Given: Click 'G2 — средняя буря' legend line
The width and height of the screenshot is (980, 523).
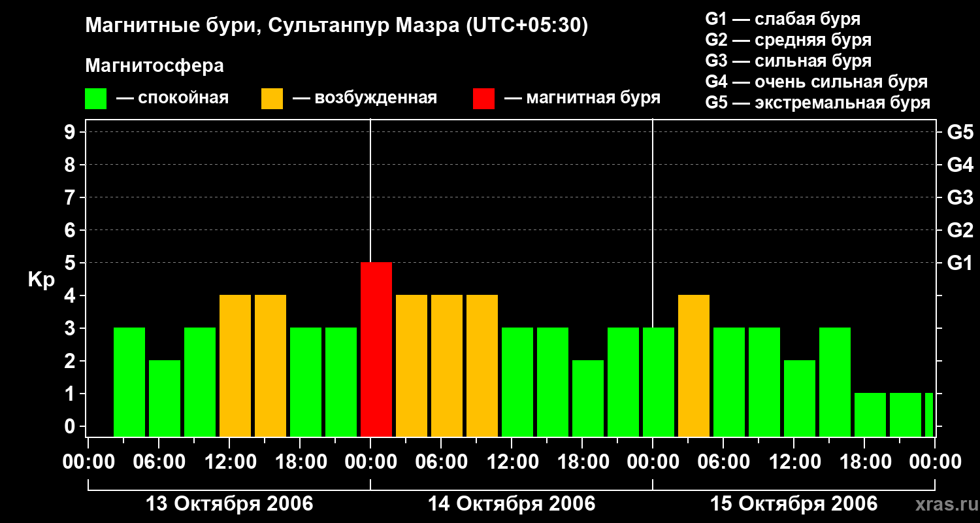Looking at the screenshot, I should tap(789, 40).
